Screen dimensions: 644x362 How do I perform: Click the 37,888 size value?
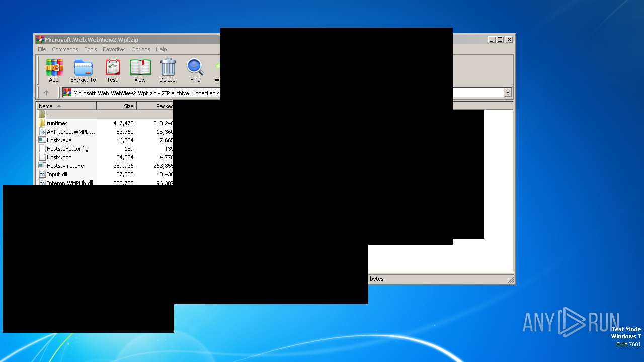coord(125,174)
